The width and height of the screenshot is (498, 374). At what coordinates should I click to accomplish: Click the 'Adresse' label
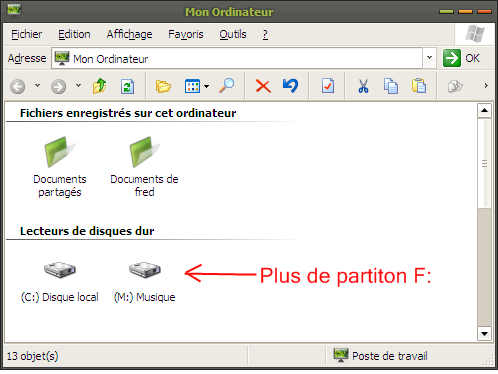pyautogui.click(x=27, y=58)
